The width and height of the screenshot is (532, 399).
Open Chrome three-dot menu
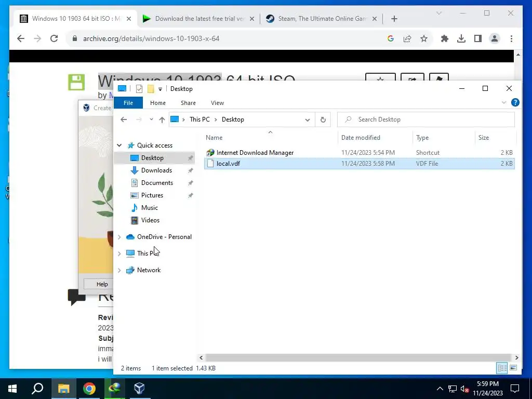511,38
